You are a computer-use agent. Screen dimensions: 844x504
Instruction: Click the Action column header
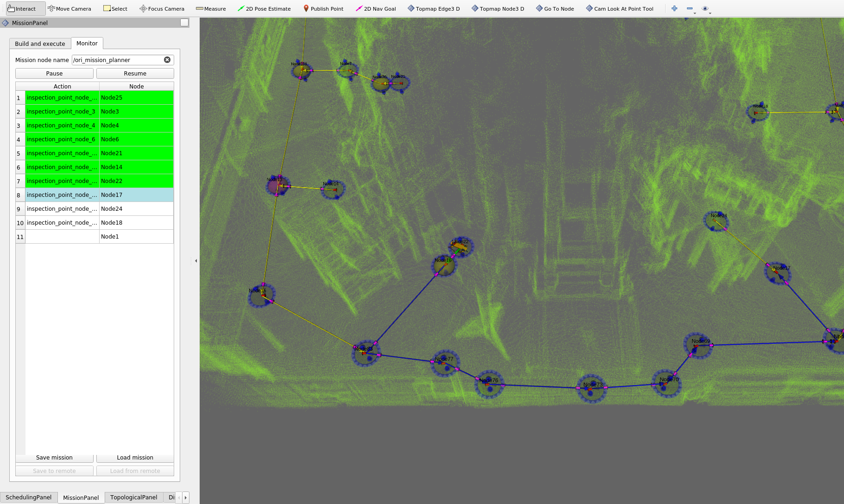tap(63, 87)
